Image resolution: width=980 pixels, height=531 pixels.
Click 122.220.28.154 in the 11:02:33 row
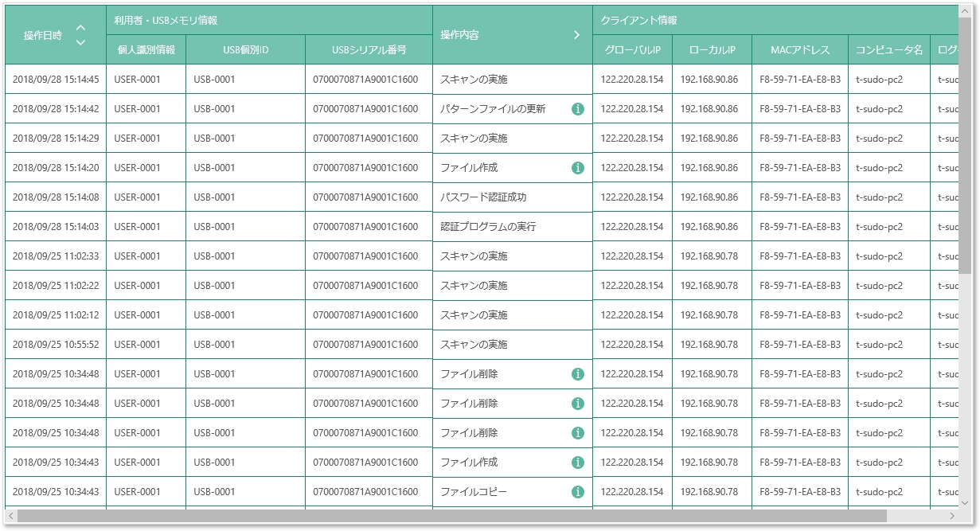(x=632, y=256)
